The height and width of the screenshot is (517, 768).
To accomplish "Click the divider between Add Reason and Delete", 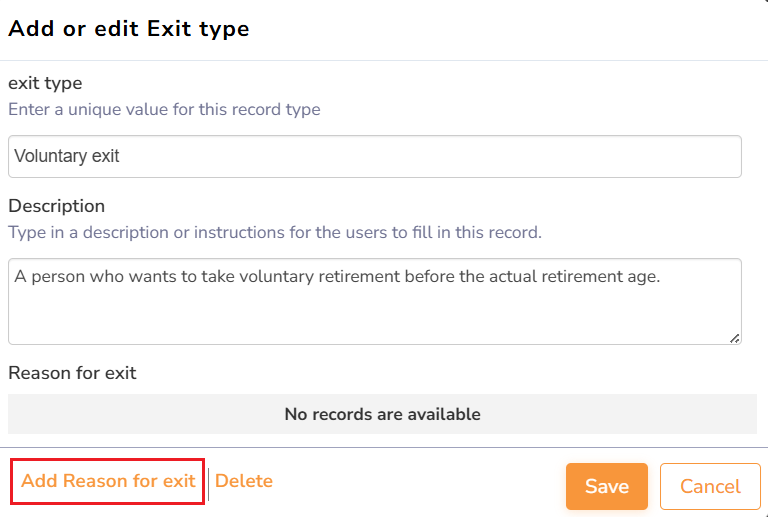I will [209, 481].
